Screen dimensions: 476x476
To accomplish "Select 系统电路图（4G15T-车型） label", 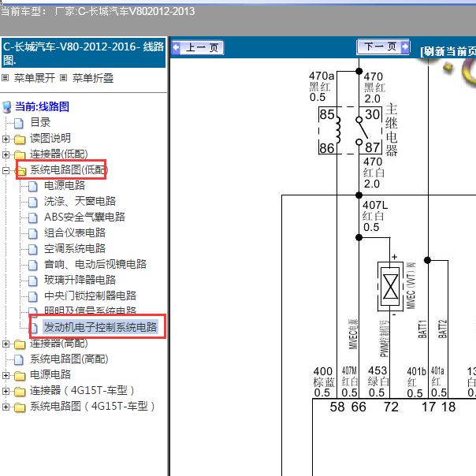I will coord(92,406).
